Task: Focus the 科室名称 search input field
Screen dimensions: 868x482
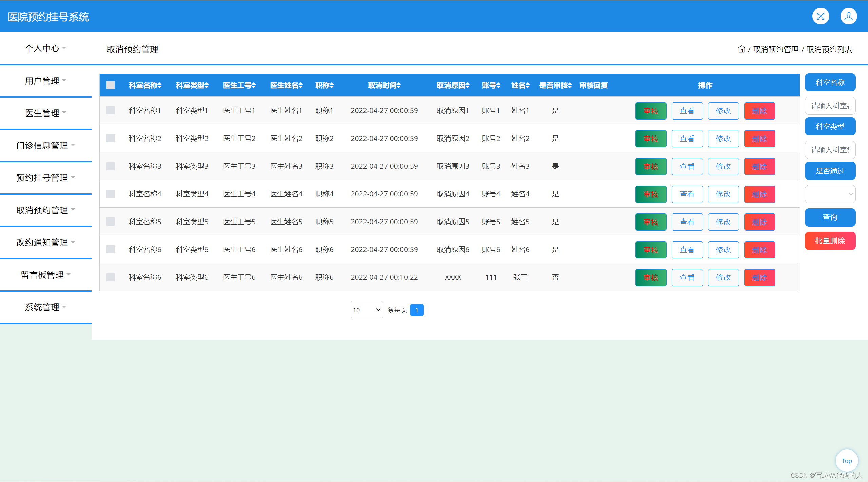Action: coord(830,106)
